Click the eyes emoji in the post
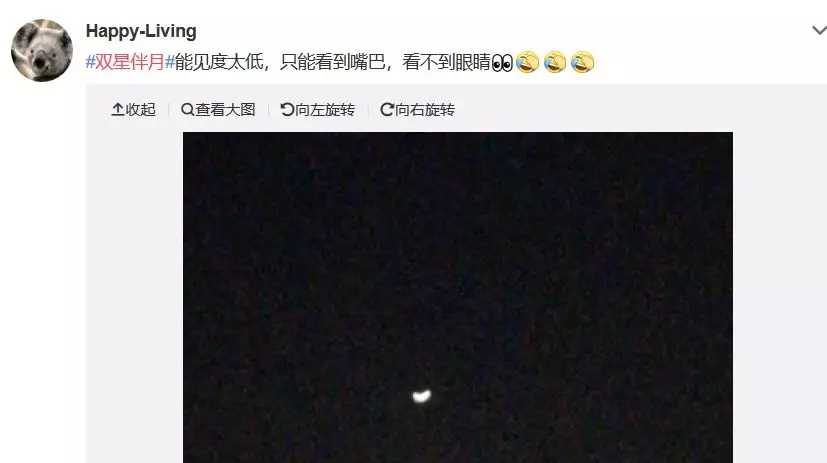The width and height of the screenshot is (827, 463). pos(502,63)
